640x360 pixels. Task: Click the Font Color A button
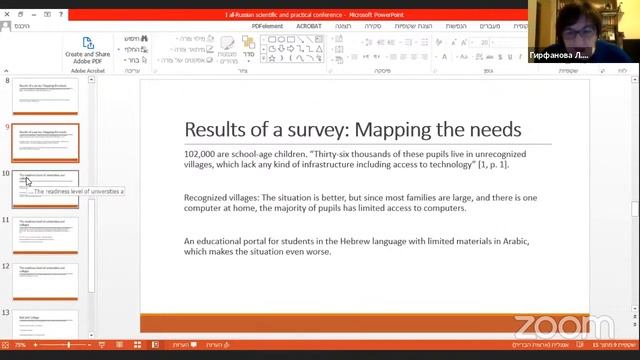tap(445, 57)
